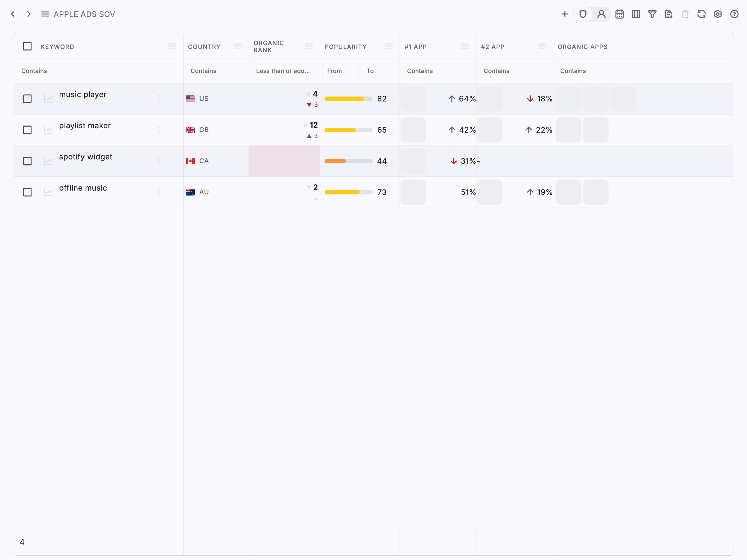Image resolution: width=747 pixels, height=560 pixels.
Task: Go forward with the right chevron arrow
Action: [x=29, y=14]
